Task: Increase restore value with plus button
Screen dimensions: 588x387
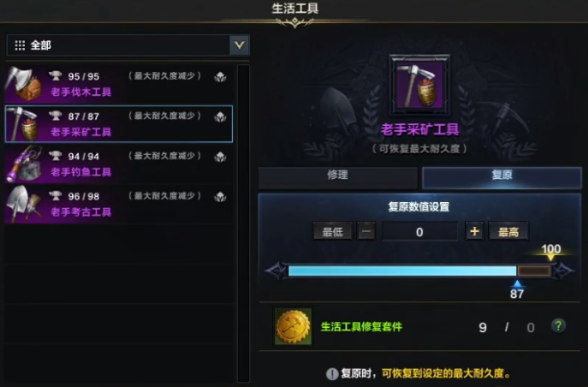Action: point(474,231)
